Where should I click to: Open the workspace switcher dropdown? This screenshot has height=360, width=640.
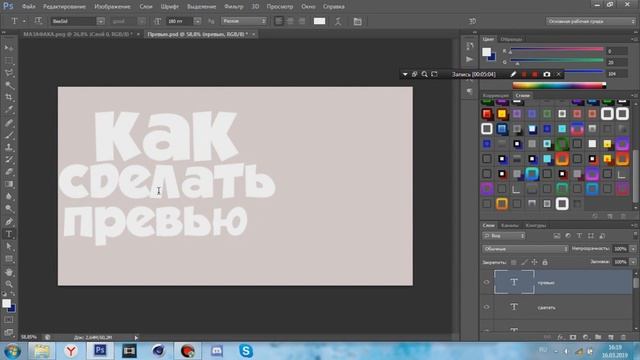[x=590, y=21]
